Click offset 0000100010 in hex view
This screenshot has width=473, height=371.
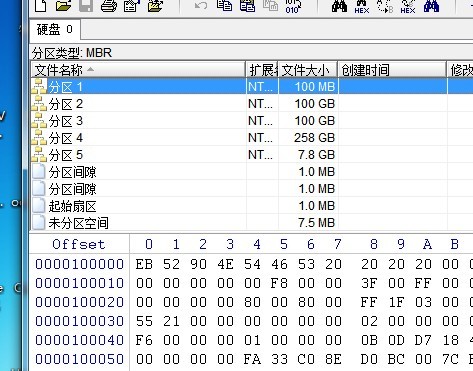(x=79, y=283)
